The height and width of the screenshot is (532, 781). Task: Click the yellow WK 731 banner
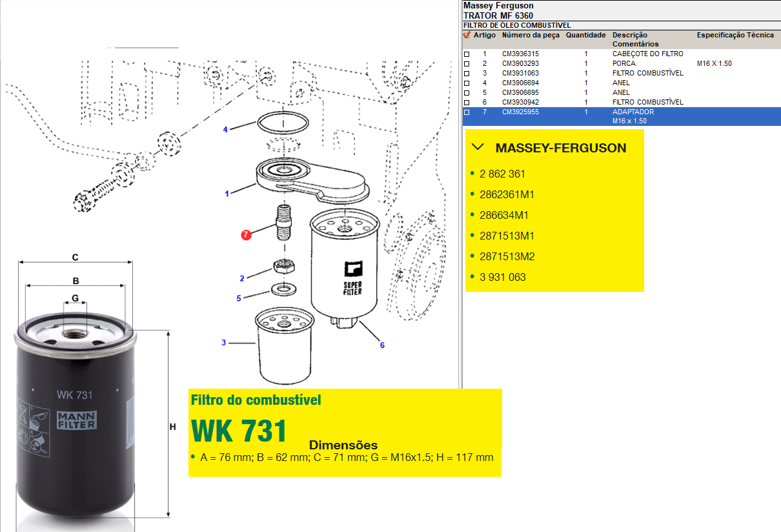pos(239,431)
